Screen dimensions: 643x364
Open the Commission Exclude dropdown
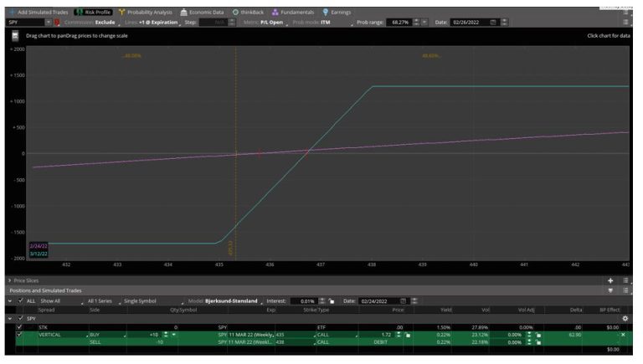tap(90, 22)
